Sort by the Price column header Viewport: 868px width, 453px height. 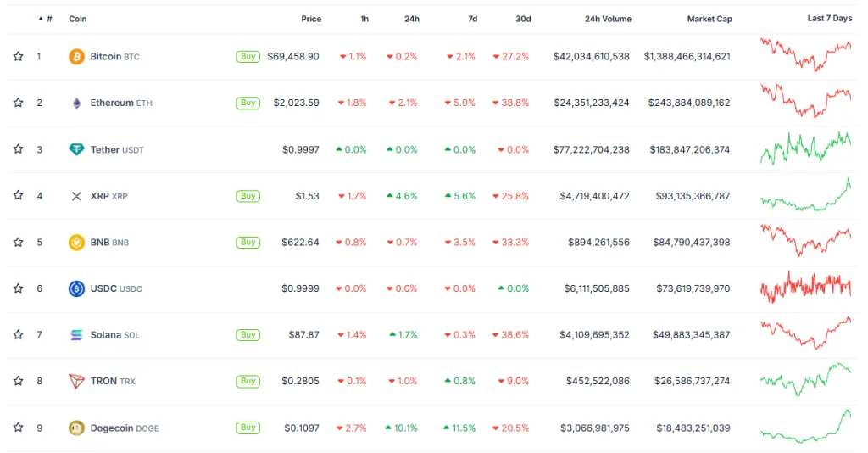pyautogui.click(x=311, y=19)
